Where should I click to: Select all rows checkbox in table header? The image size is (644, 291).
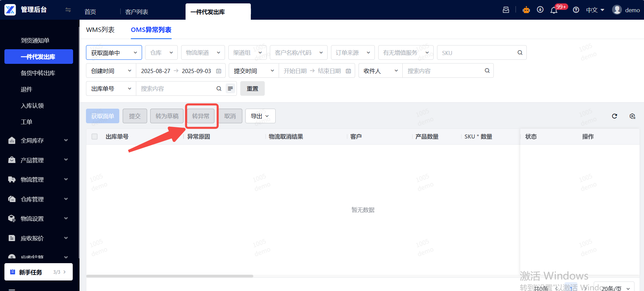point(94,137)
